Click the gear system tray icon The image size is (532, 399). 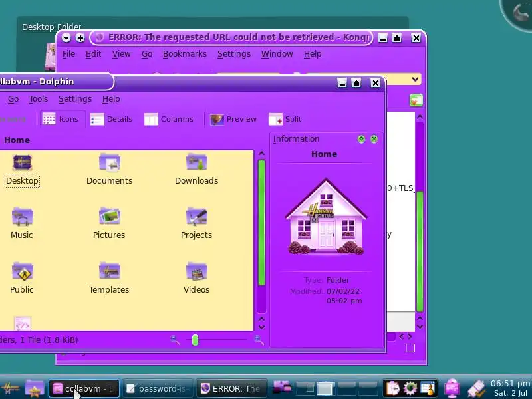point(410,389)
